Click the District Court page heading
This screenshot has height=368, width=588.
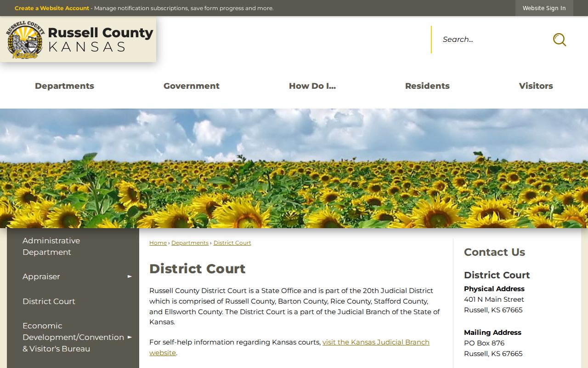click(x=198, y=269)
